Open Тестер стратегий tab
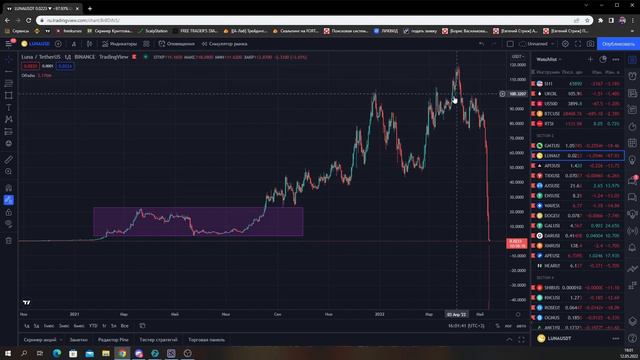 [x=158, y=340]
